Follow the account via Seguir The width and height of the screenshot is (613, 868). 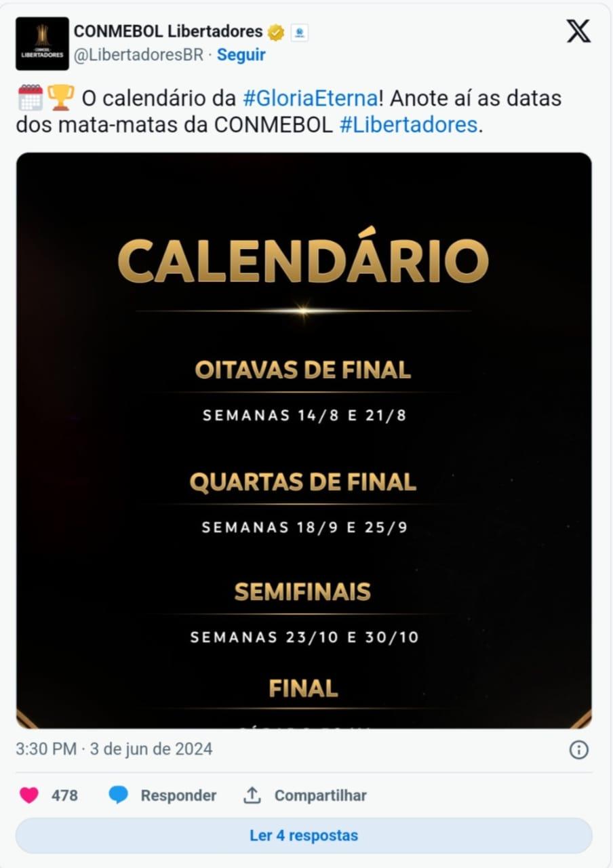241,55
